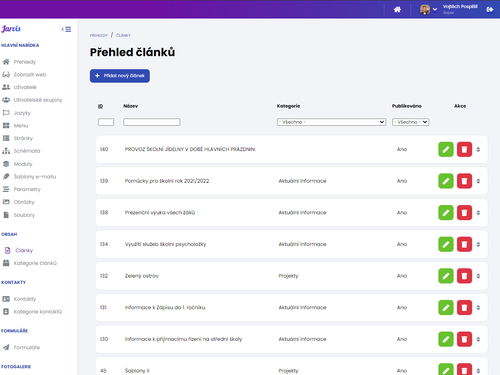Open Šablony e-mailu in the sidebar
The width and height of the screenshot is (500, 375).
(35, 177)
